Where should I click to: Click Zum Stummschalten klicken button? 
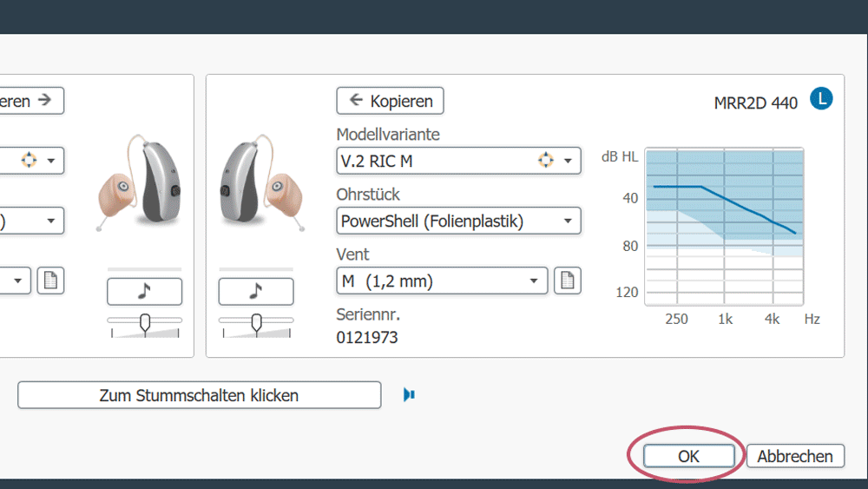[x=199, y=395]
